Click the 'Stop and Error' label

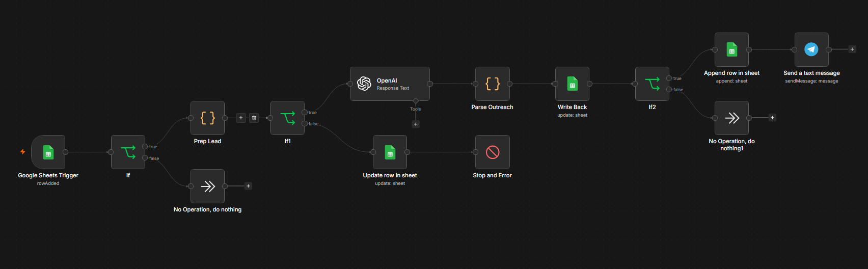492,175
